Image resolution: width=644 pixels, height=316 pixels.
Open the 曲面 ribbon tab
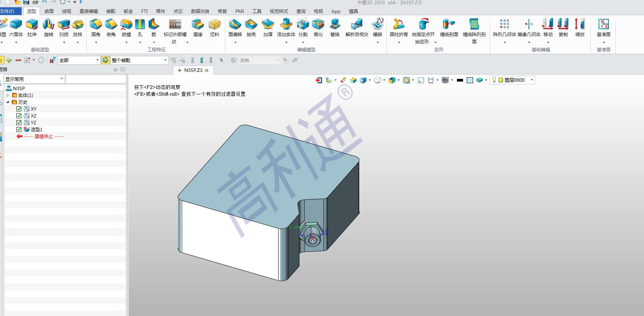(x=49, y=11)
